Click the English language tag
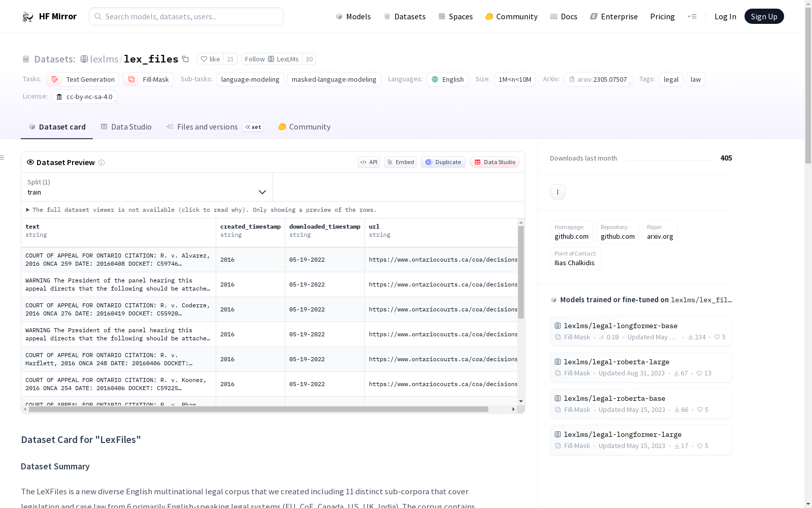The width and height of the screenshot is (812, 508). click(x=448, y=79)
